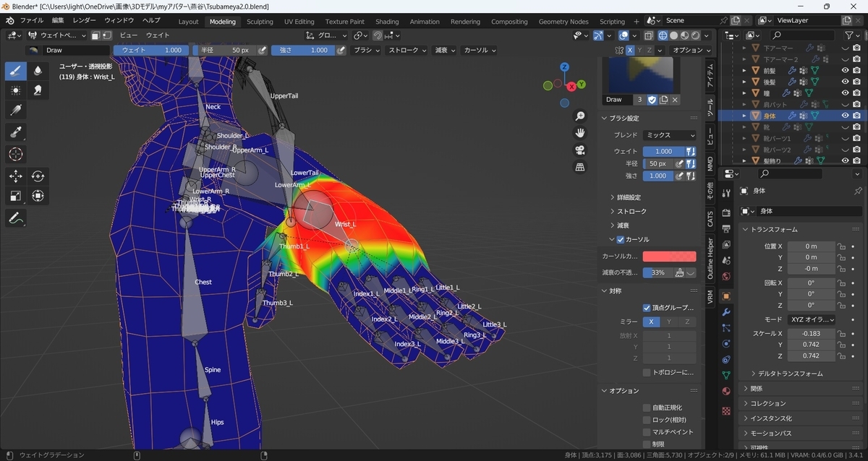The width and height of the screenshot is (868, 461).
Task: Open the Modifier properties wrench tab
Action: 726,311
